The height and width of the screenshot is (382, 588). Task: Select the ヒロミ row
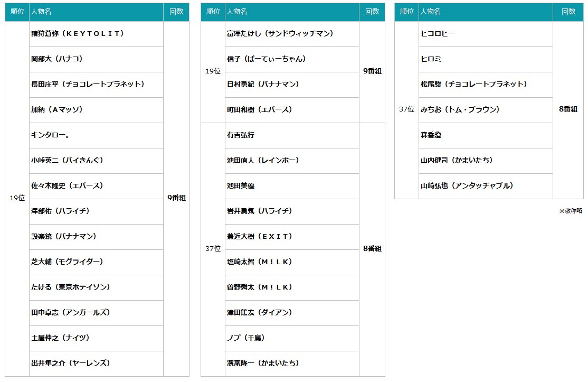coord(431,59)
